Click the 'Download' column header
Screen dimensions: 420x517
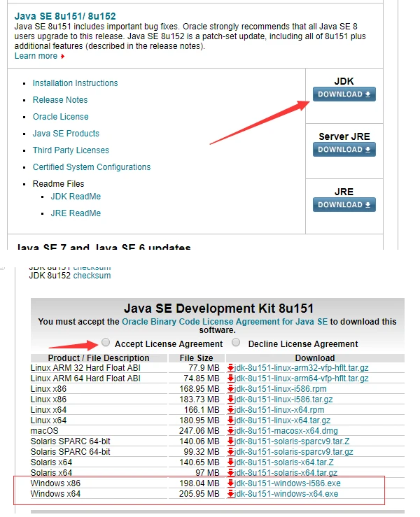[315, 358]
